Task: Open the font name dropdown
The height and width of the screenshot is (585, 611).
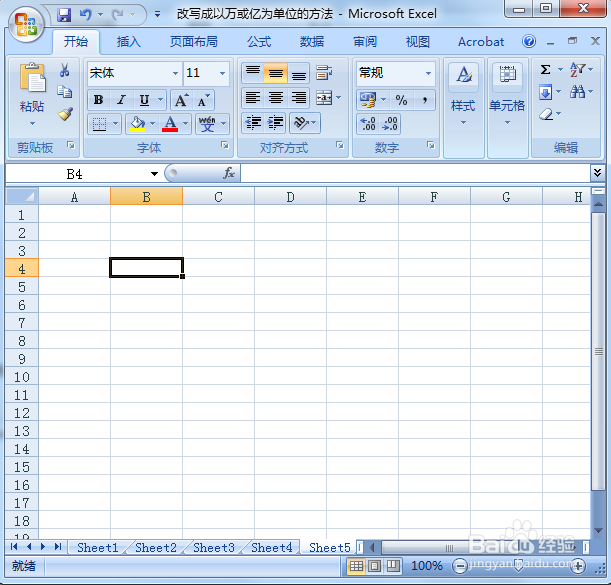Action: tap(175, 73)
